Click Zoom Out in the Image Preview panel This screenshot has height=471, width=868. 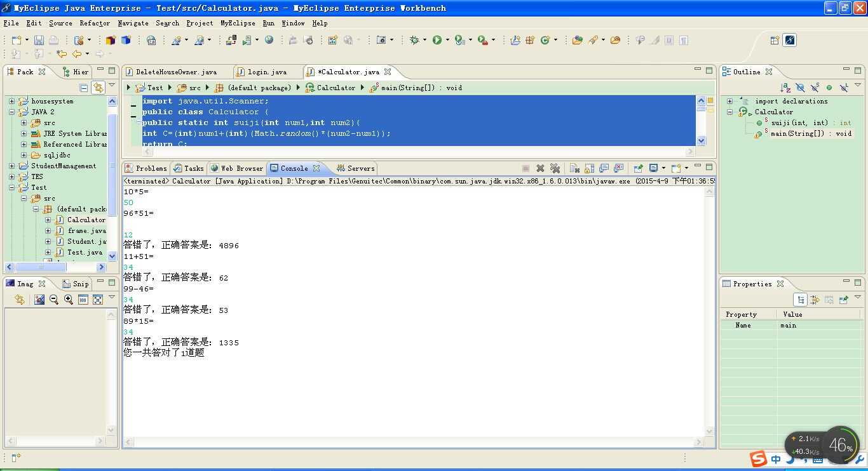point(54,300)
